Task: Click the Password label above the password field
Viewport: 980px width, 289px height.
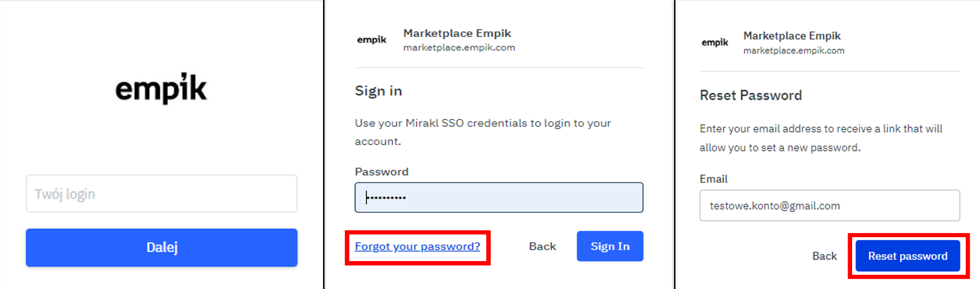Action: [x=381, y=172]
